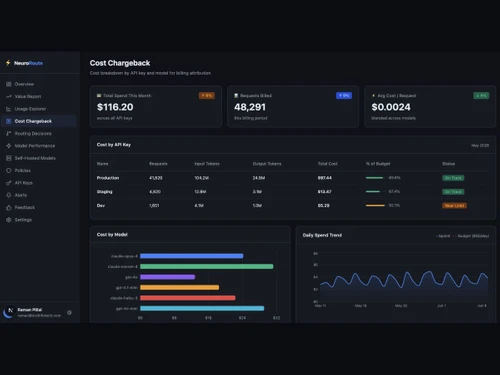Click the NeuroRoute lightning bolt logo

8,63
